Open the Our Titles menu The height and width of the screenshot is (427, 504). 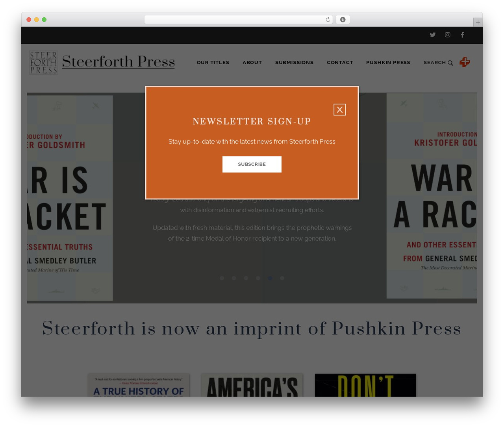(x=213, y=62)
